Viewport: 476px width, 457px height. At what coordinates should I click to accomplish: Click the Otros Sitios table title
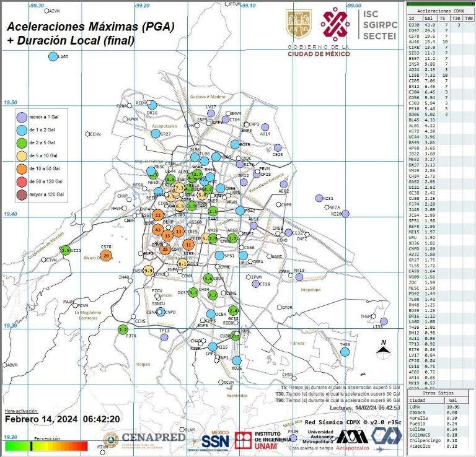[x=441, y=393]
